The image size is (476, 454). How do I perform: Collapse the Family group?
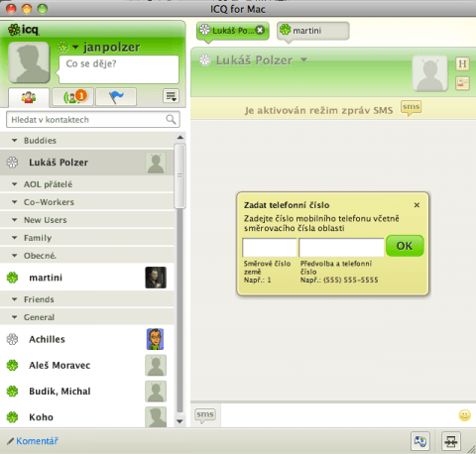14,238
